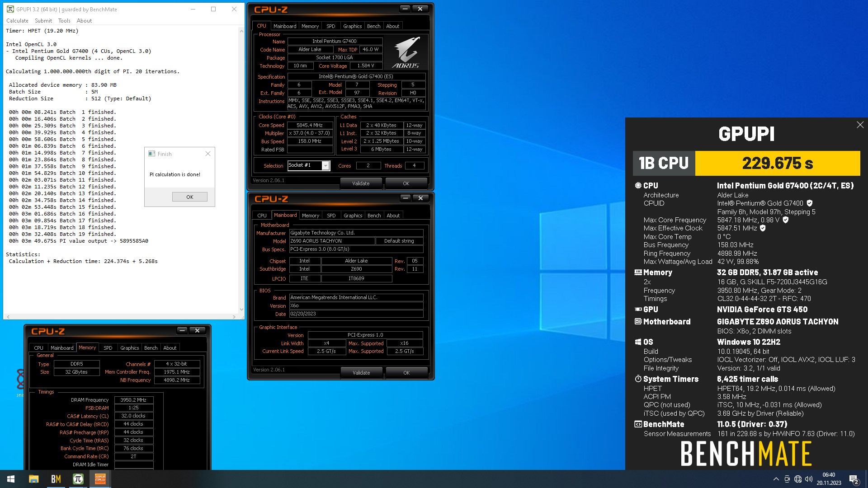Open the volume control in system tray
Viewport: 868px width, 488px height.
(x=809, y=479)
